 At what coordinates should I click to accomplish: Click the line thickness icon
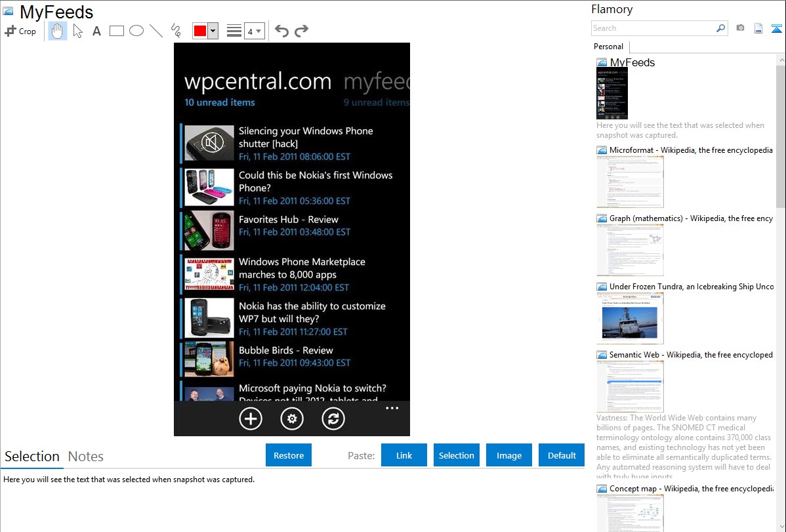point(234,31)
